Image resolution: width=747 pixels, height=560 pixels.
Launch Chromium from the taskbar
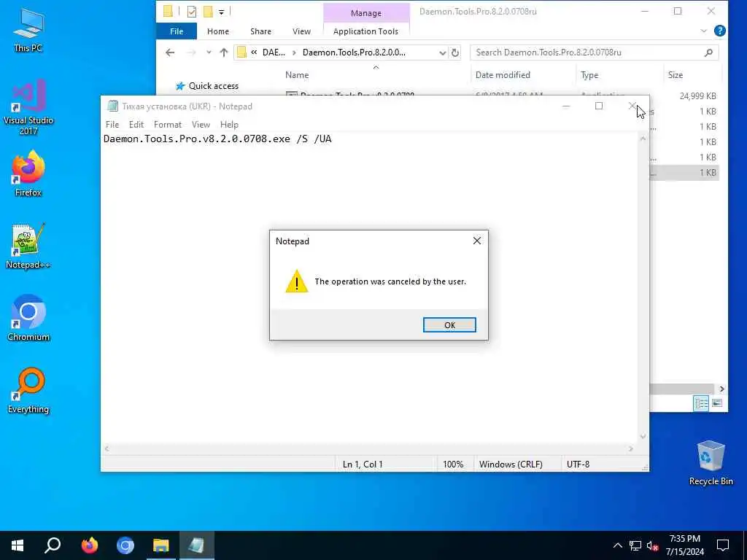coord(125,545)
